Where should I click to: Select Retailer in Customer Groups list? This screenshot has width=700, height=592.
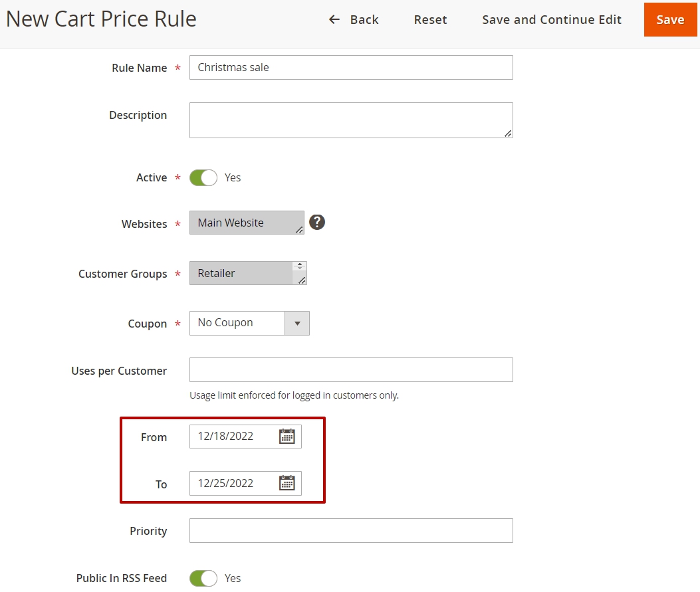pyautogui.click(x=216, y=273)
